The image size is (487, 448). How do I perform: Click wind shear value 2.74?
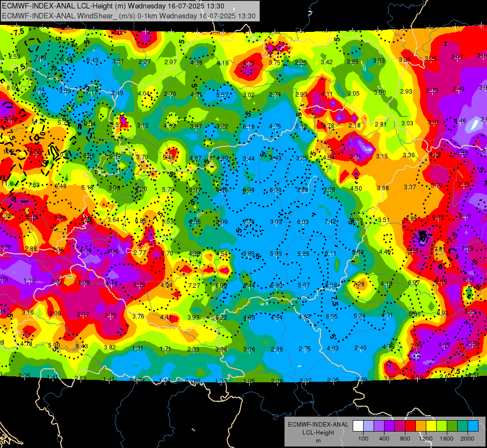tap(275, 95)
